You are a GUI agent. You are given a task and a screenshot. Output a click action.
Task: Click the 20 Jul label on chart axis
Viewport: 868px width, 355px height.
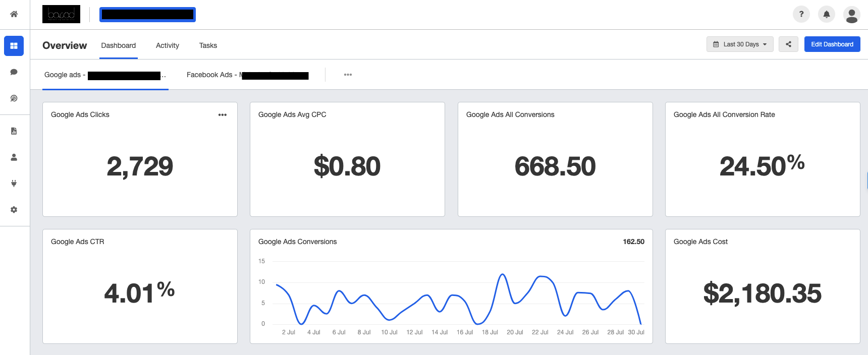(515, 332)
